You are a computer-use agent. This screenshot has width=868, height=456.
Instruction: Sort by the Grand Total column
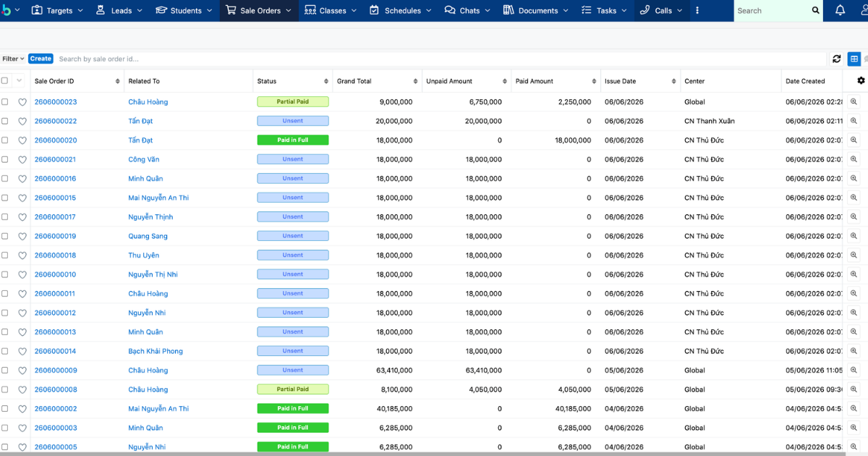(x=354, y=81)
